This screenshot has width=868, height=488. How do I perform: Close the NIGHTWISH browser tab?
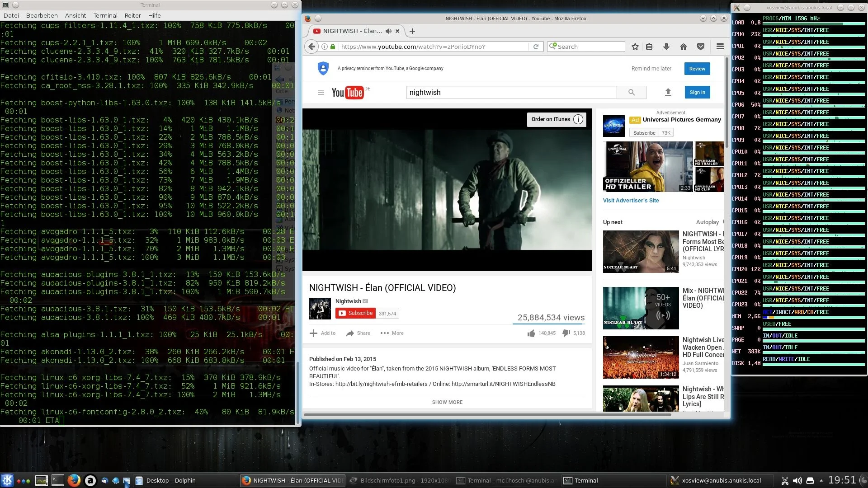point(397,31)
